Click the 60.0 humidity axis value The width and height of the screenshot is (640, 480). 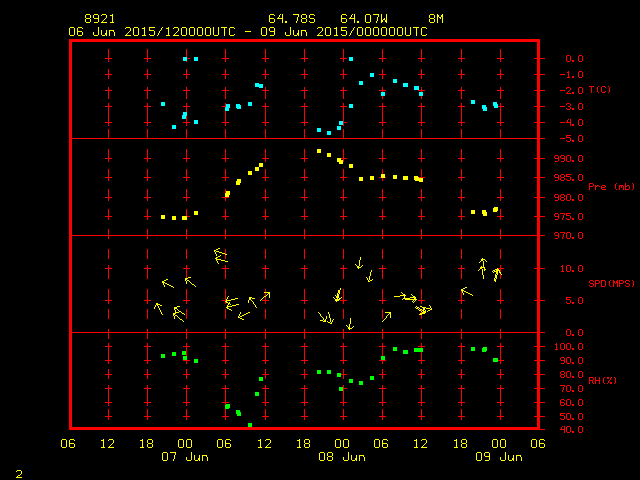571,403
